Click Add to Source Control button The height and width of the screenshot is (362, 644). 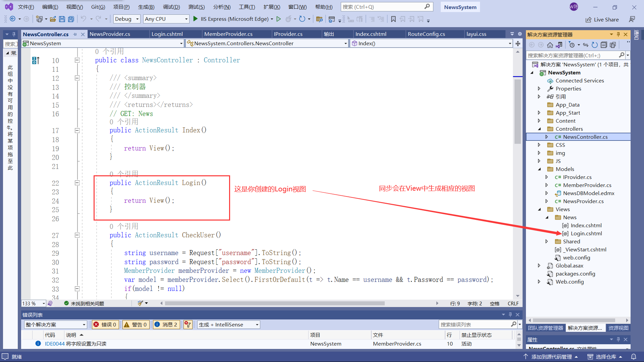pos(550,357)
